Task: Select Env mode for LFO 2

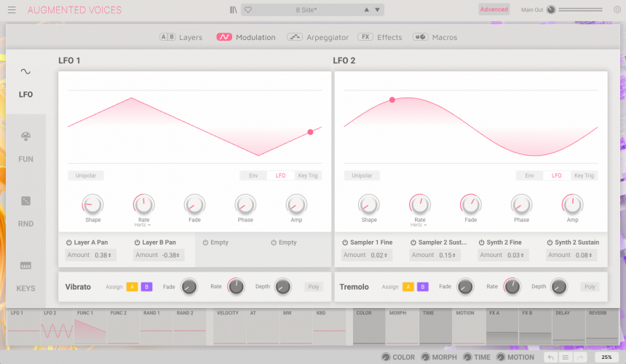Action: pos(529,175)
